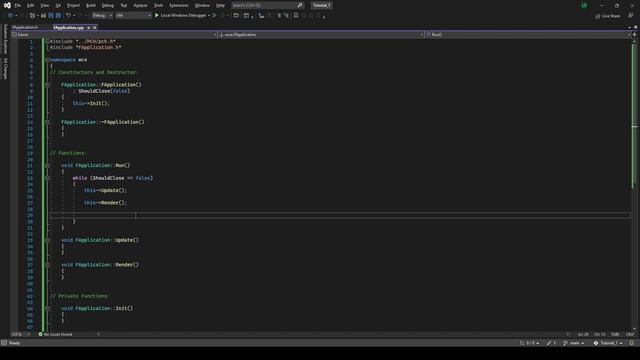Click the feedback icon at top right
This screenshot has height=360, width=640.
631,16
